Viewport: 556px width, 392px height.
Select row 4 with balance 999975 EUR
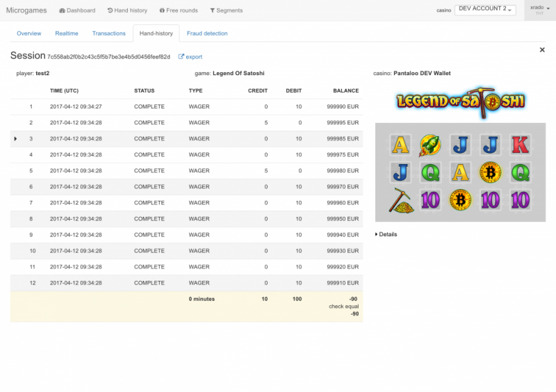pyautogui.click(x=186, y=155)
